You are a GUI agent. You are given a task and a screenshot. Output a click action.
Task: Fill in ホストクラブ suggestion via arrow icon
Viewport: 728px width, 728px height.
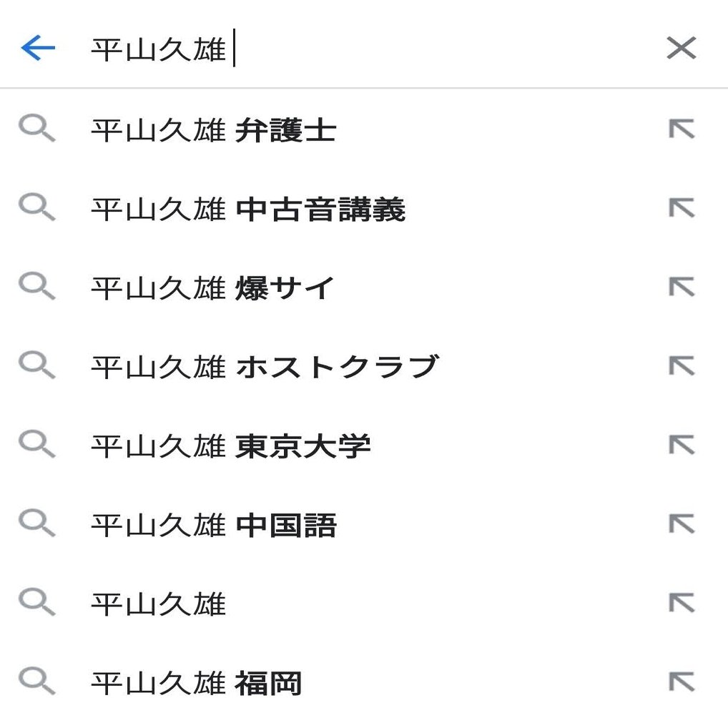(682, 365)
